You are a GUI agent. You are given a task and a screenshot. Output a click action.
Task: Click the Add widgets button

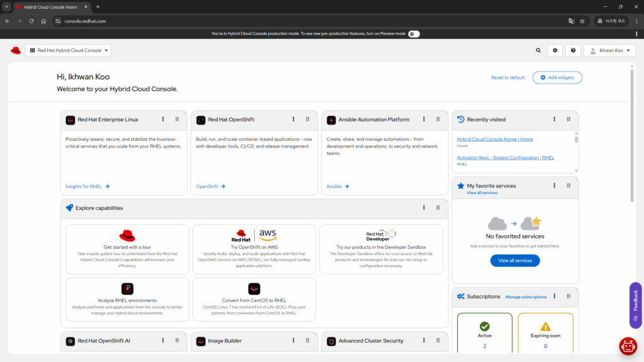(x=557, y=77)
